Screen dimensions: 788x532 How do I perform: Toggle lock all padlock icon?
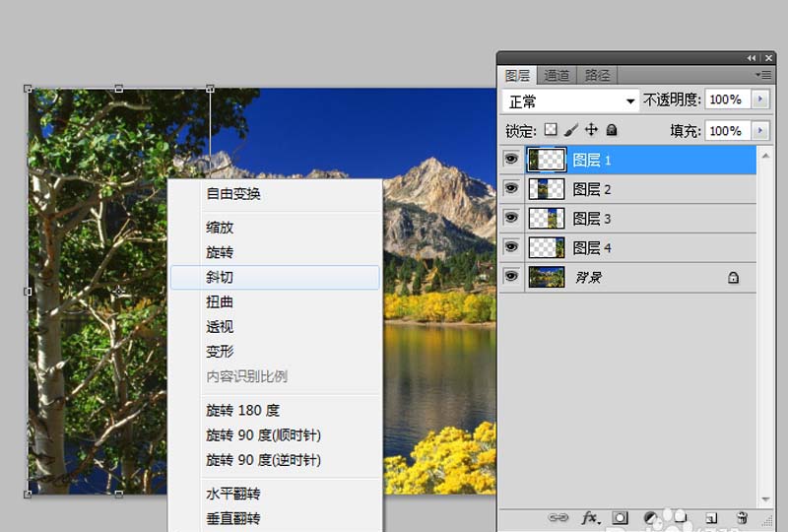click(612, 130)
